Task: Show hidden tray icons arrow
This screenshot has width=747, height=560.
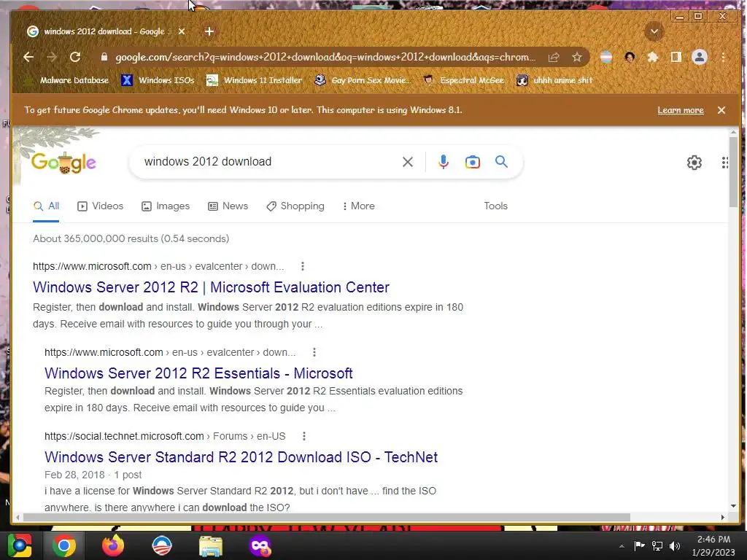Action: click(622, 546)
